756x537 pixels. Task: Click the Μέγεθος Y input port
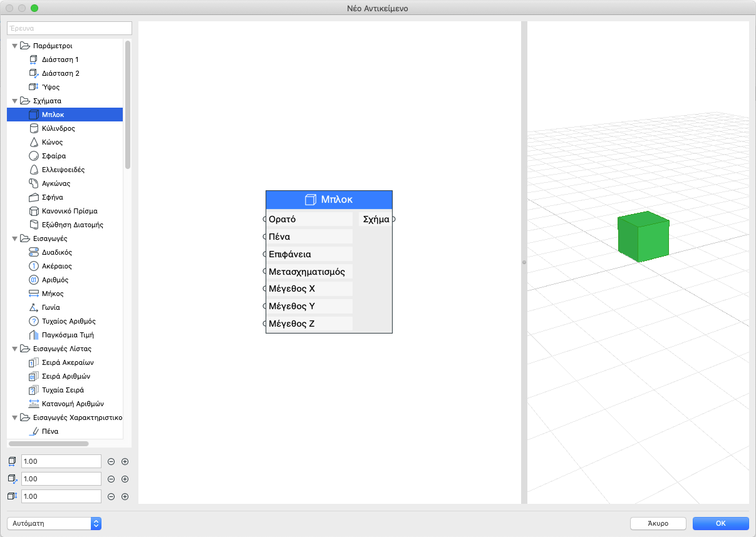click(265, 306)
